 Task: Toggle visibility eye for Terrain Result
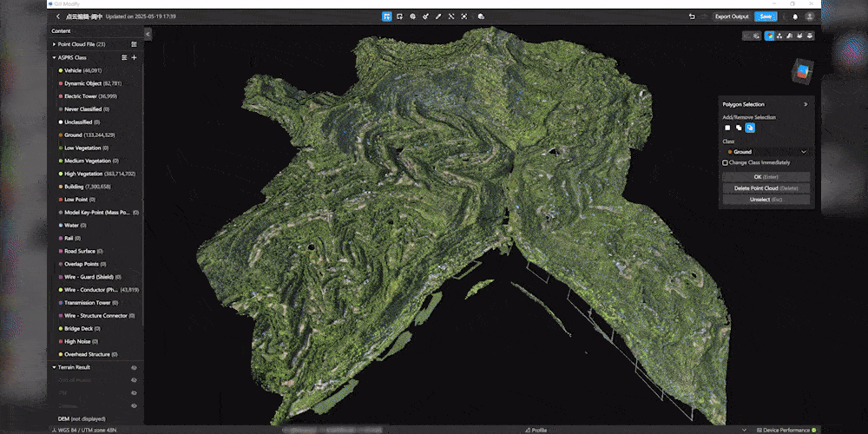tap(134, 367)
